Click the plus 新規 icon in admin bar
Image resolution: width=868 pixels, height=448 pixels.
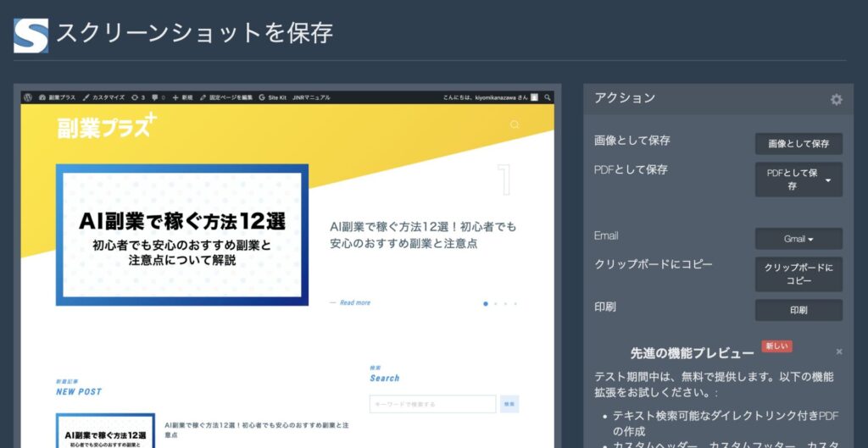(175, 97)
